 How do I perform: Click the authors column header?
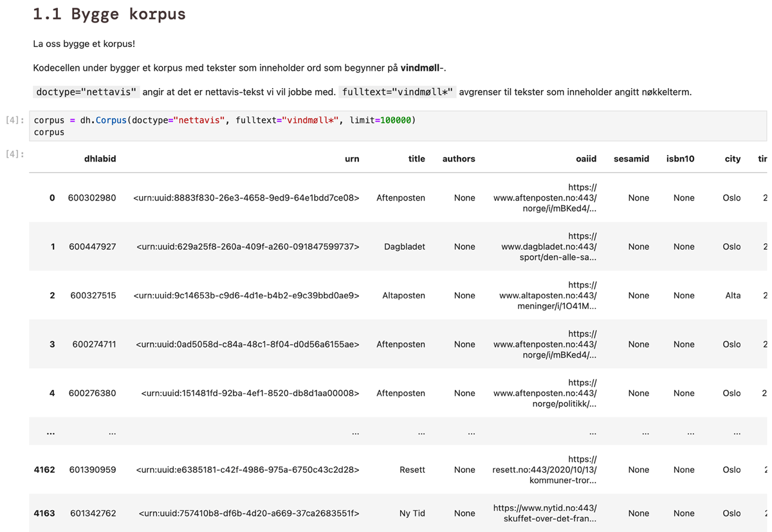pyautogui.click(x=459, y=159)
